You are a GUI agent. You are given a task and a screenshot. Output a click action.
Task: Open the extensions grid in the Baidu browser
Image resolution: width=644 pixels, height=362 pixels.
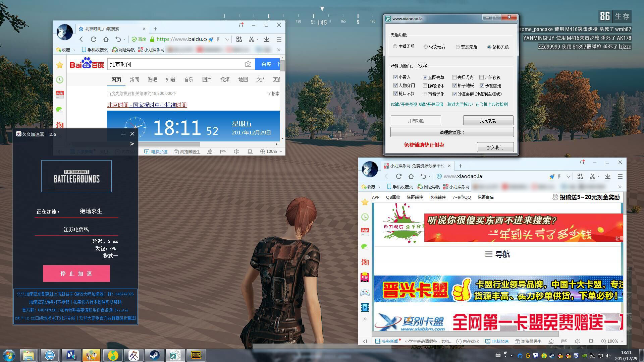(x=239, y=39)
